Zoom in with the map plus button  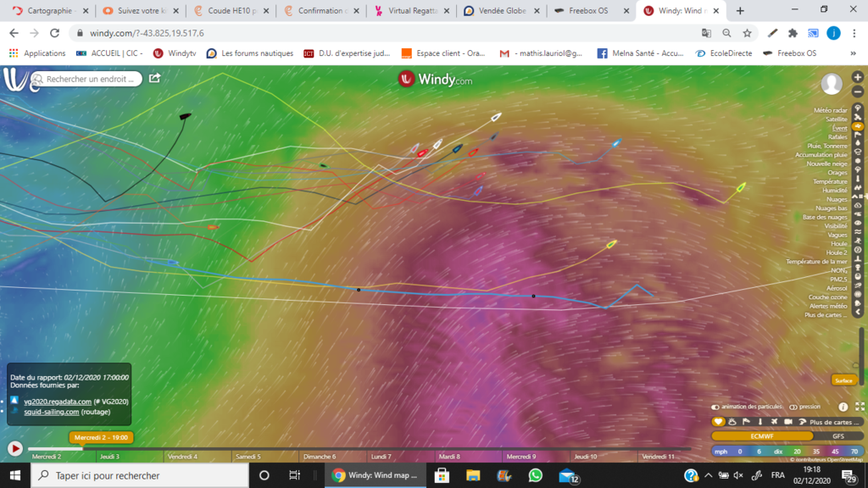point(858,77)
